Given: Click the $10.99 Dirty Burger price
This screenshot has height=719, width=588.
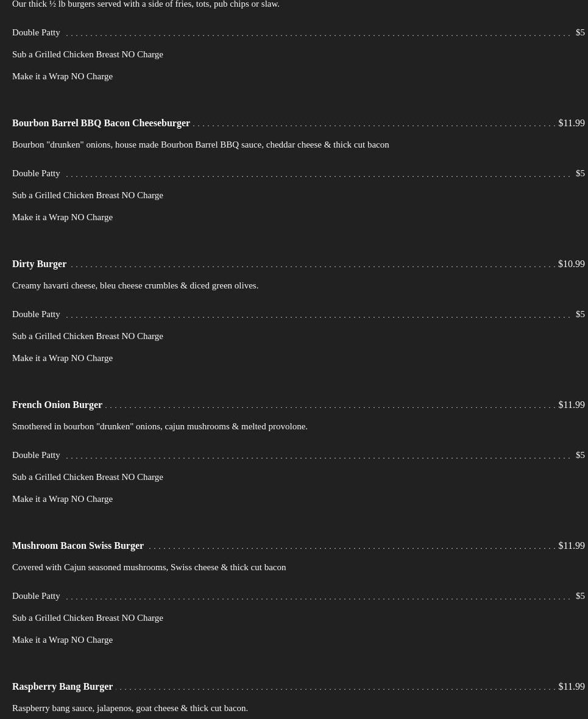Looking at the screenshot, I should tap(571, 263).
